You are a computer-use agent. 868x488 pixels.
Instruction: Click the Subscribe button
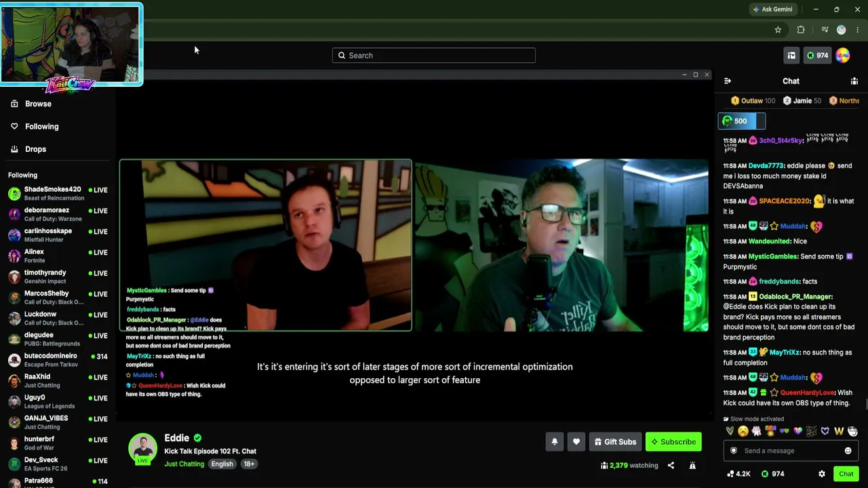tap(673, 442)
